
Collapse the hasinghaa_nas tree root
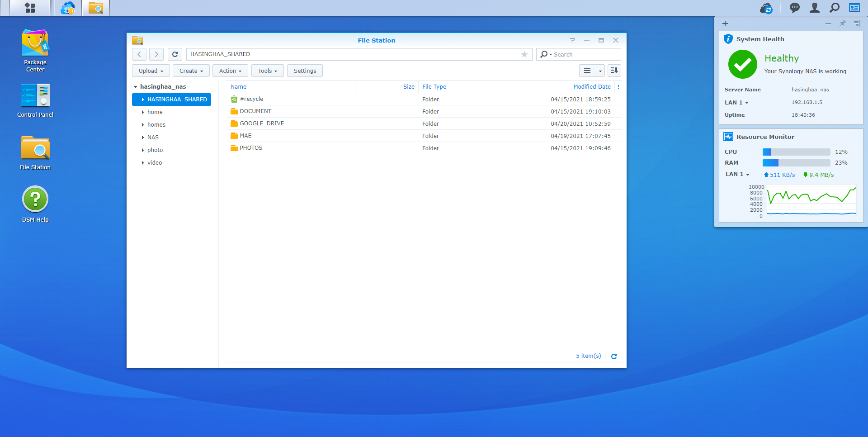[x=136, y=87]
